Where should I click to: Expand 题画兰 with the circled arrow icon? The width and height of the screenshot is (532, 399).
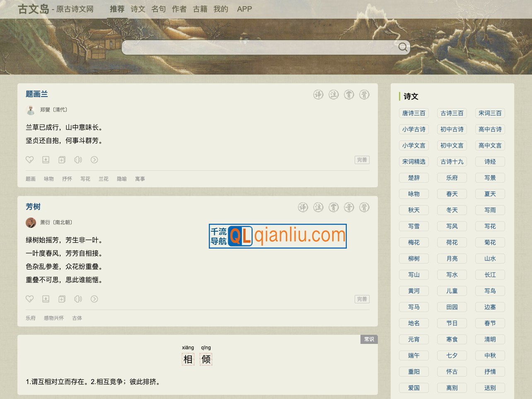(x=94, y=160)
